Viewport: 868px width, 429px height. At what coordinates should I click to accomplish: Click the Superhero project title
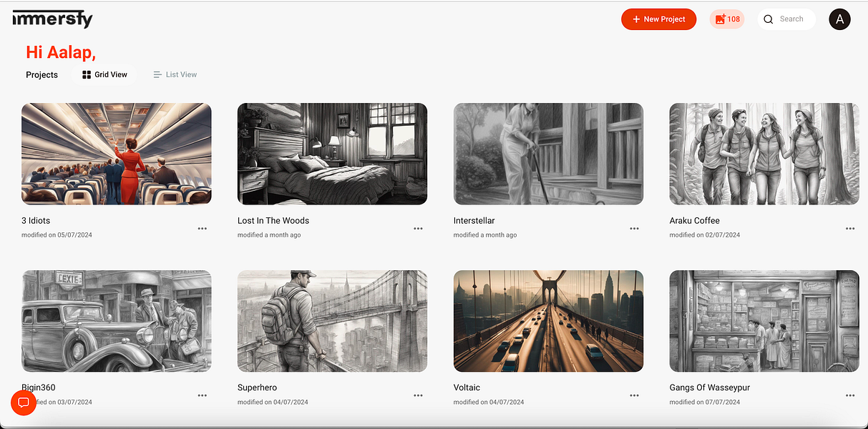coord(257,388)
